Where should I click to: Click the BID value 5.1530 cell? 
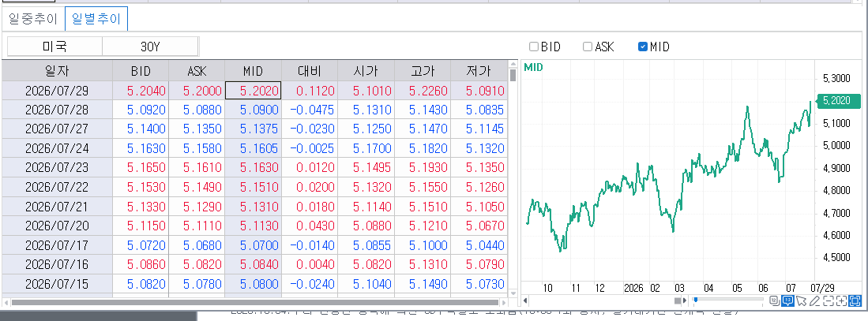click(x=141, y=187)
